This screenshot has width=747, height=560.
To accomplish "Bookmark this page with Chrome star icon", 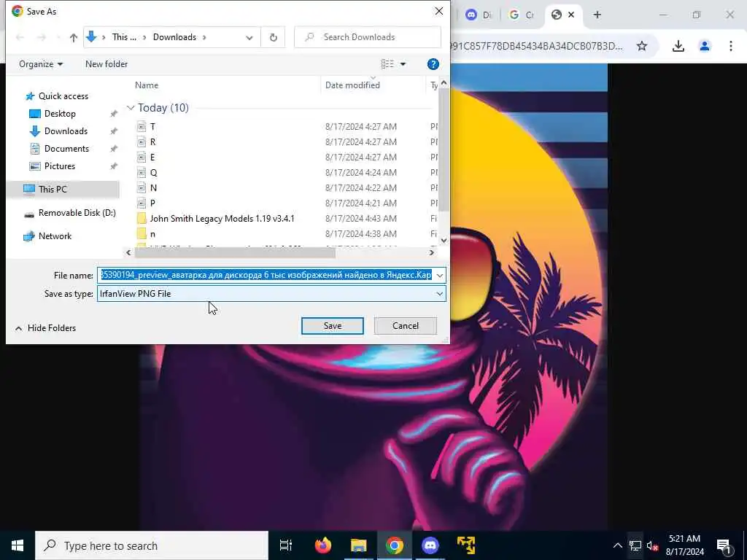I will pyautogui.click(x=642, y=46).
